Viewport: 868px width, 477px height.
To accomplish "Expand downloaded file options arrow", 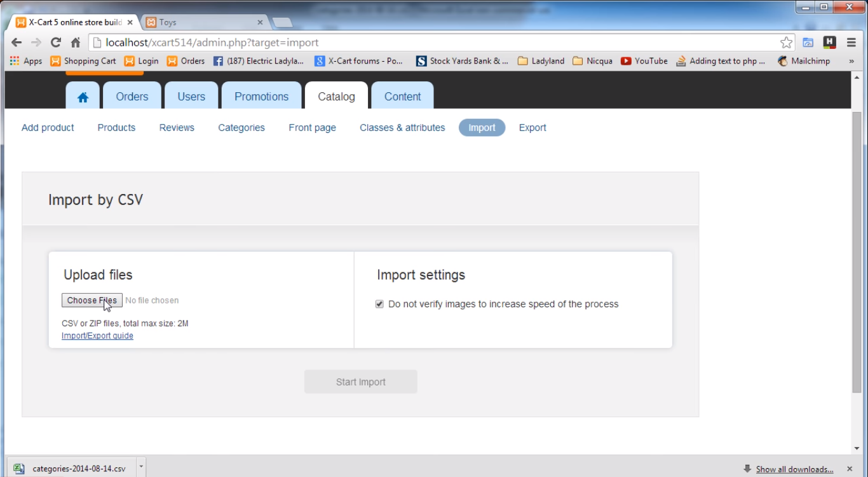I will coord(141,466).
